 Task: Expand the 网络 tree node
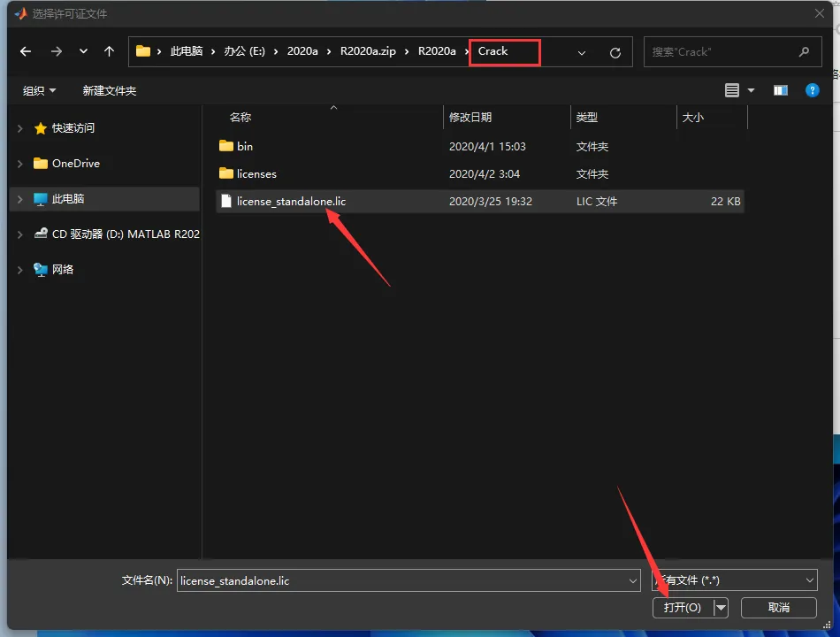(19, 270)
